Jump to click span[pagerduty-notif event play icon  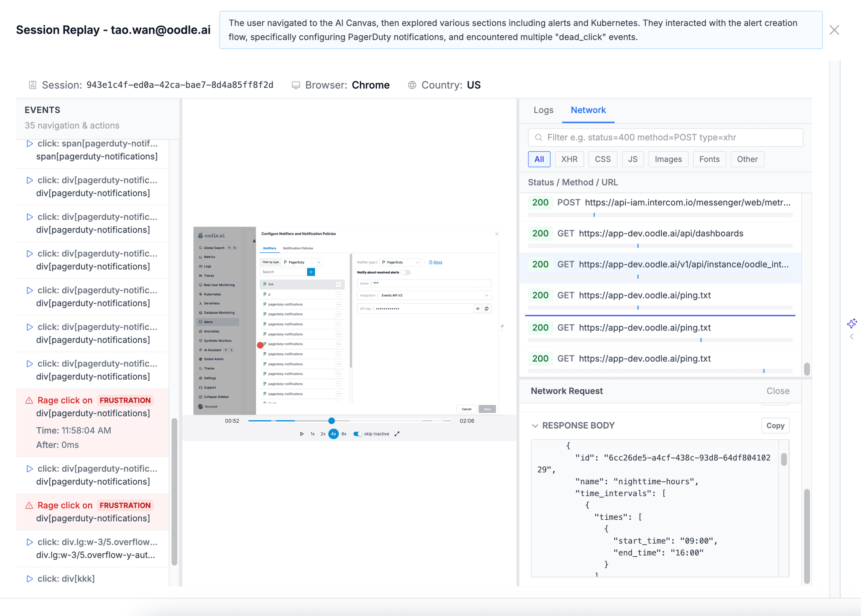29,144
